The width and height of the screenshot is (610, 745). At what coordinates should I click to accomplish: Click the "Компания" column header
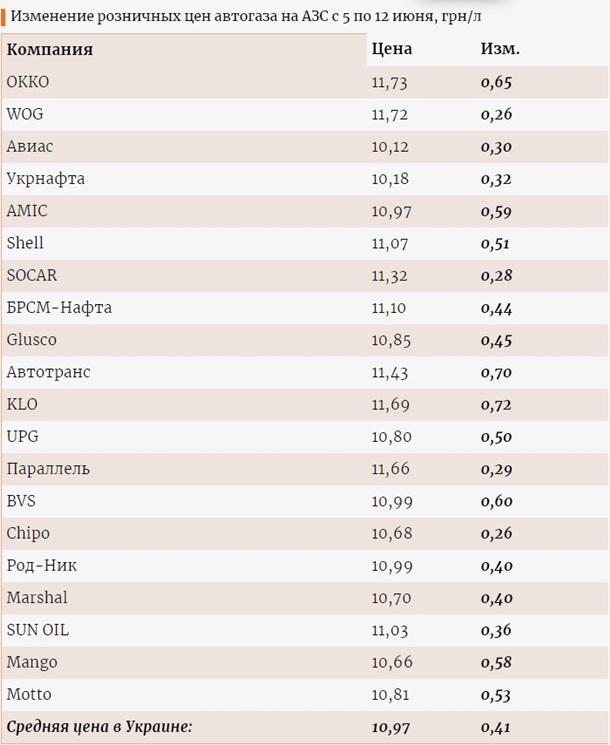50,50
